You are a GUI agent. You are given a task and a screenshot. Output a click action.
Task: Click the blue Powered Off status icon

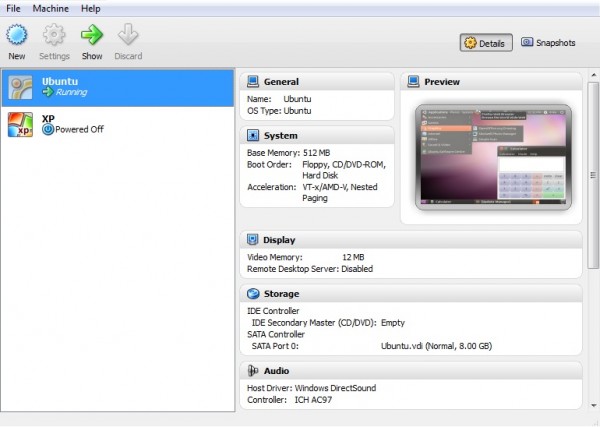[x=48, y=129]
